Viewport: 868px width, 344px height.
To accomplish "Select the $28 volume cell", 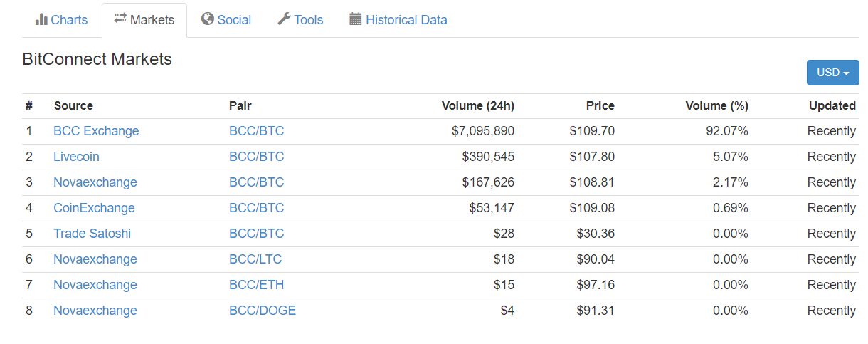I will click(x=504, y=234).
